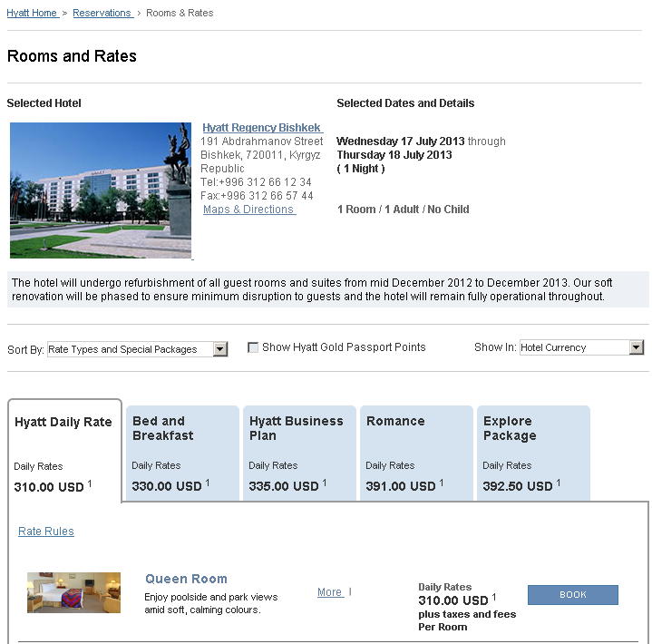This screenshot has width=652, height=644.
Task: View the Rate Rules link
Action: (46, 532)
